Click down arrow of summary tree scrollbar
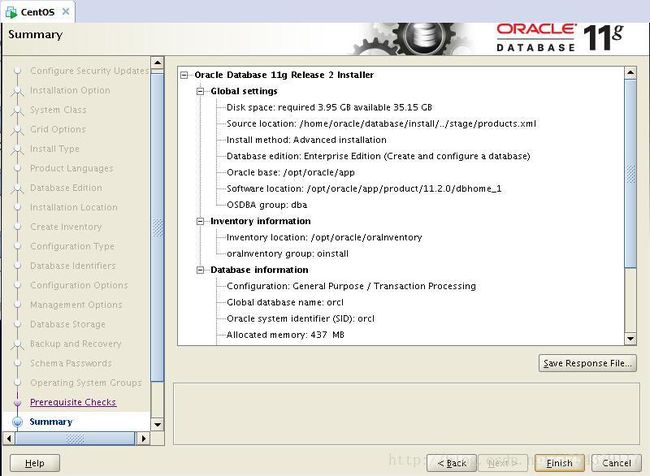This screenshot has width=650, height=476. click(x=630, y=338)
